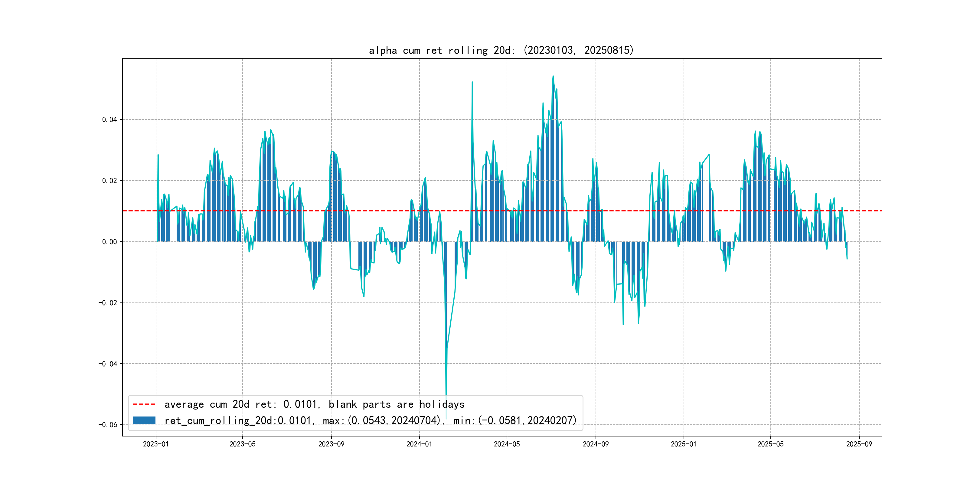
Task: Click the 2025-09 x-axis tick label
Action: tap(859, 444)
